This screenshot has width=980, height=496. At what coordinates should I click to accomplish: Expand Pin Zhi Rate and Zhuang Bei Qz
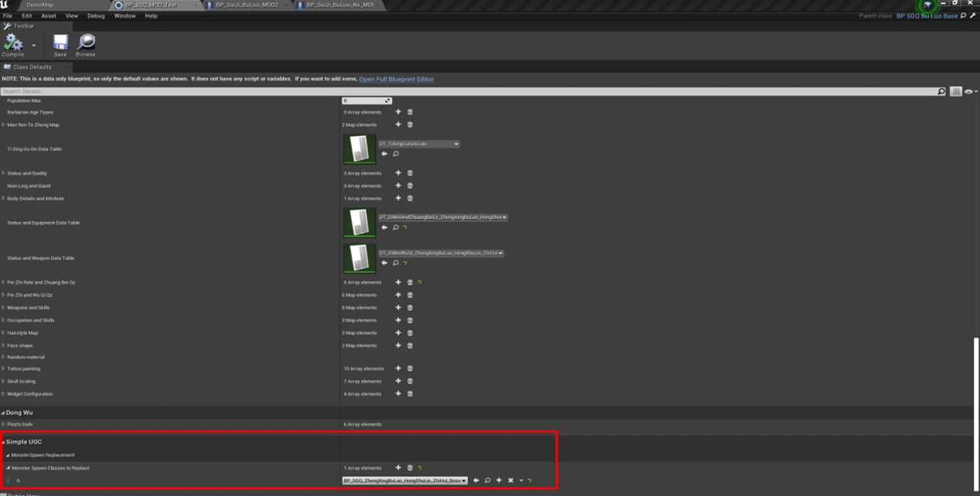(3, 282)
